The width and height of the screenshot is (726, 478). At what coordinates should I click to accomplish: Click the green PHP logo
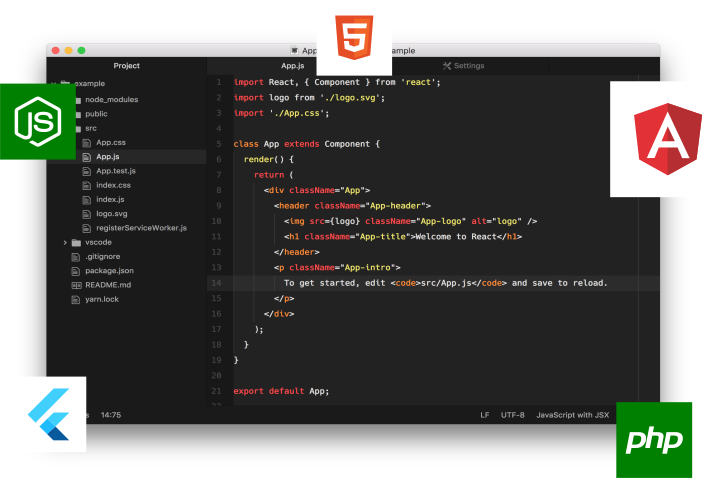tap(654, 439)
